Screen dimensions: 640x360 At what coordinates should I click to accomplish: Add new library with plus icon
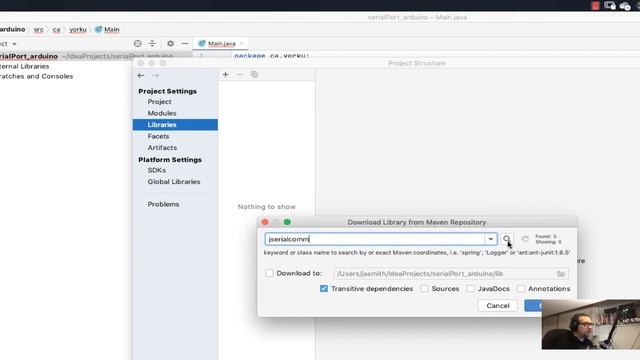click(x=225, y=75)
